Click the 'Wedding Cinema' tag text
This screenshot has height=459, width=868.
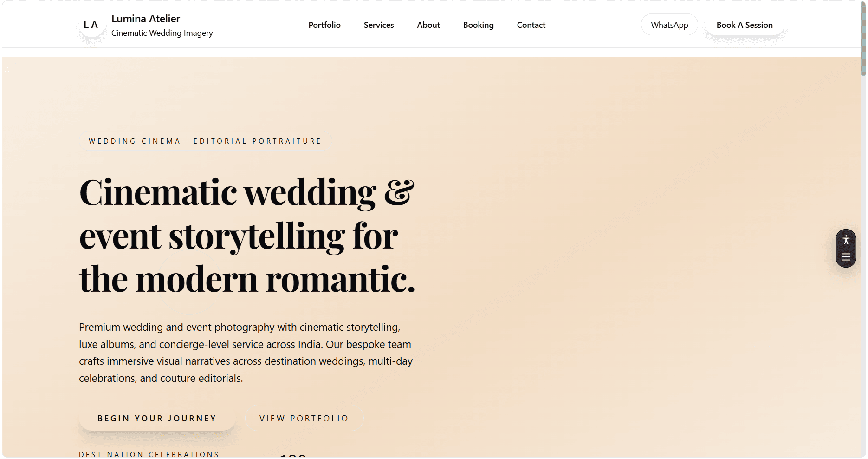pos(135,141)
